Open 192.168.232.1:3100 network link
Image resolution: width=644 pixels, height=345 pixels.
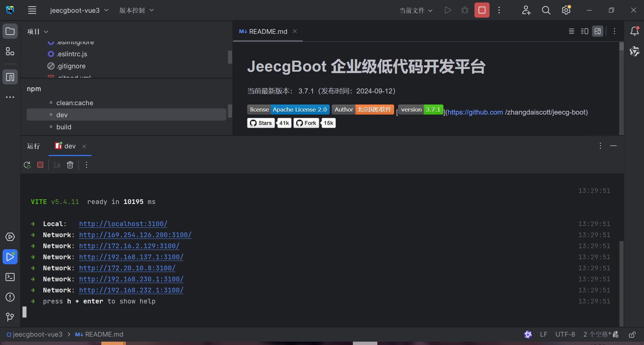click(131, 290)
